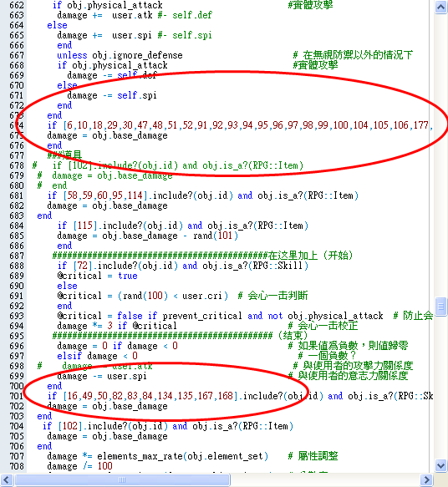The width and height of the screenshot is (448, 487).
Task: Click '(rand(100) < user.cri)' on line 691
Action: pyautogui.click(x=172, y=296)
